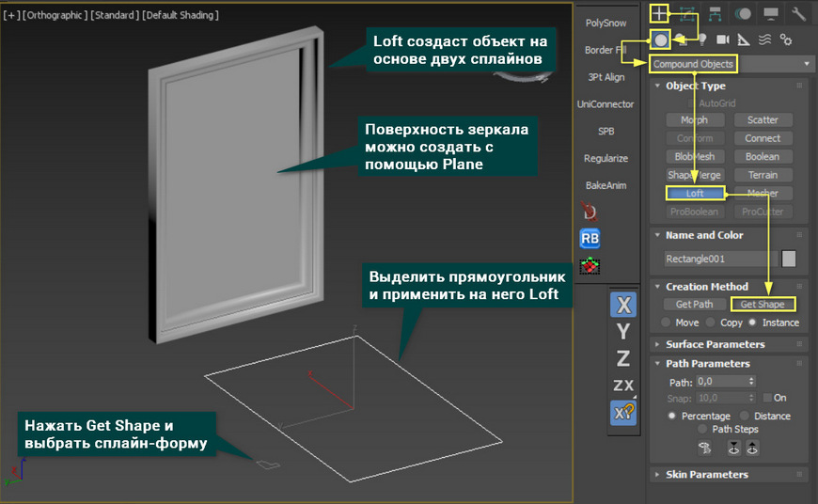Click the Rectangle001 name field
Image resolution: width=818 pixels, height=504 pixels.
tap(720, 259)
